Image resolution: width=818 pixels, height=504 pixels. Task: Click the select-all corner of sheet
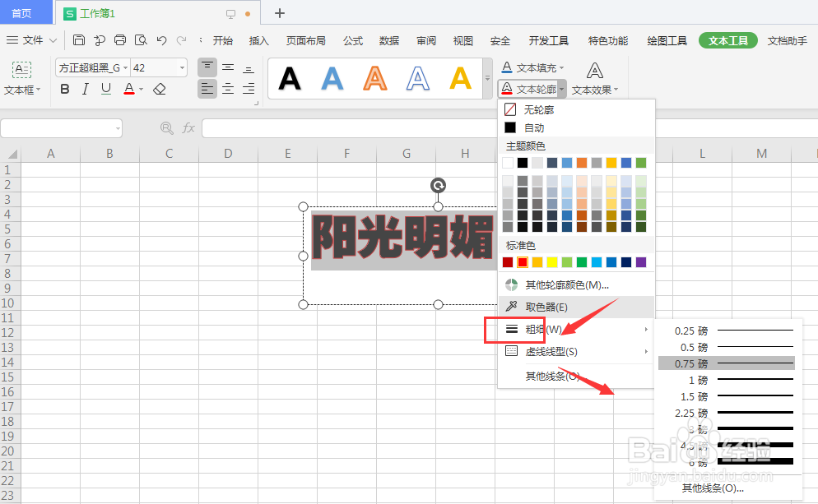pos(11,154)
